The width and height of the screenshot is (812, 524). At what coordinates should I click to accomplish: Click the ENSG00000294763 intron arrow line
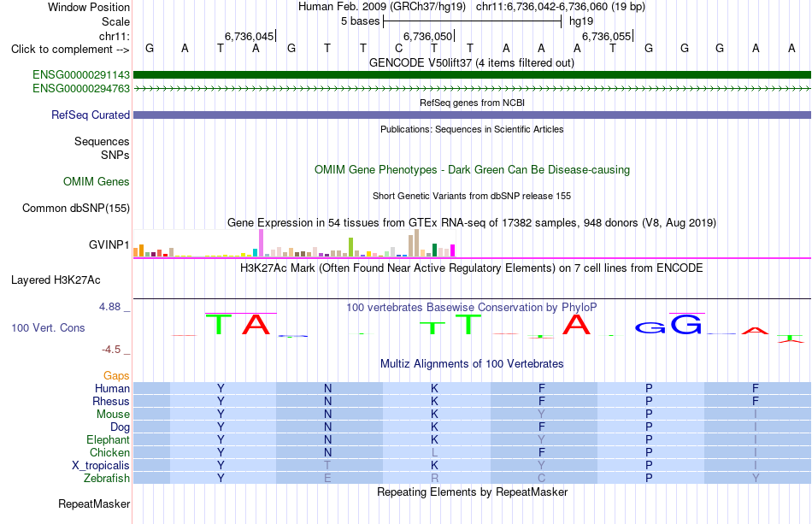click(x=472, y=89)
